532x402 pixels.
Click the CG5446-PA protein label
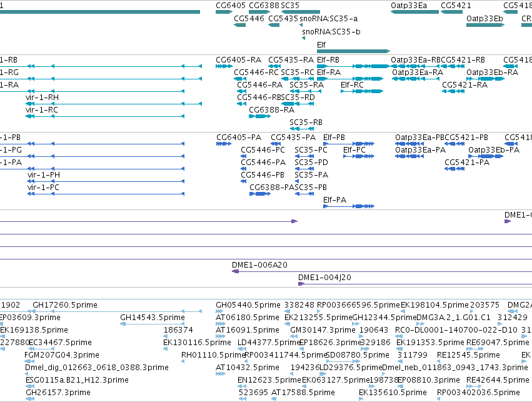263,163
